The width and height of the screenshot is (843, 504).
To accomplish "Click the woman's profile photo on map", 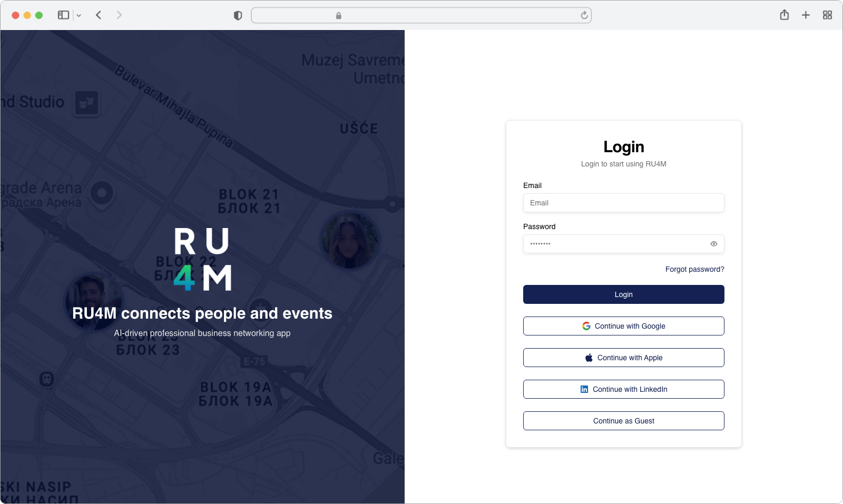I will (x=349, y=240).
